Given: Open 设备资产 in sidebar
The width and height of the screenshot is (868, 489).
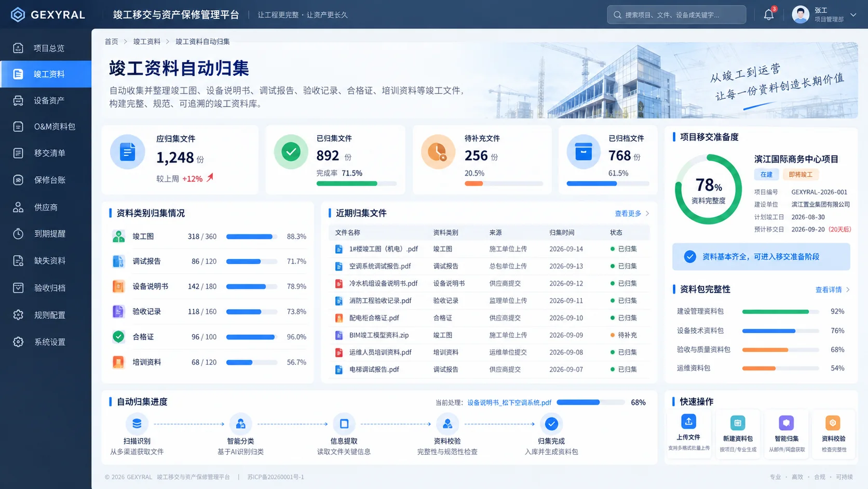Looking at the screenshot, I should point(46,100).
